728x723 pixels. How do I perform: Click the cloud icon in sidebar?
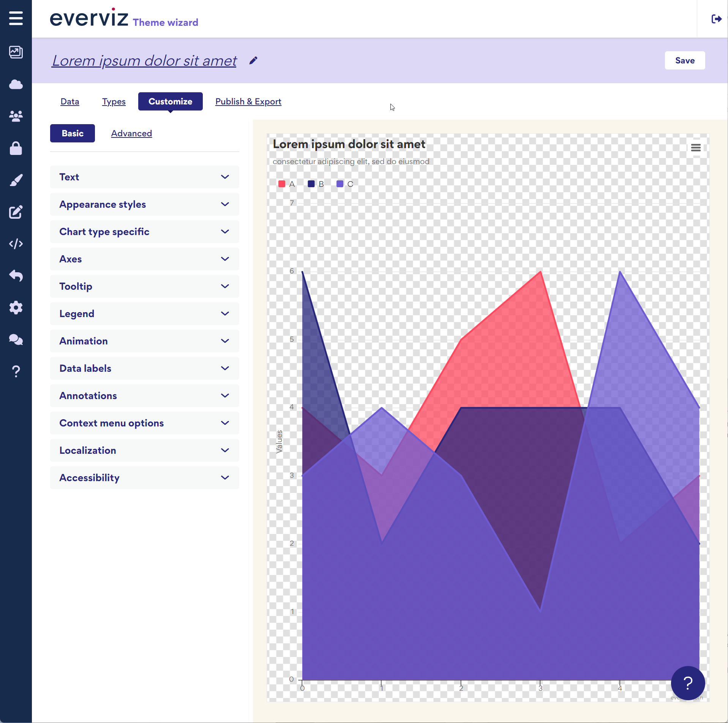click(16, 84)
